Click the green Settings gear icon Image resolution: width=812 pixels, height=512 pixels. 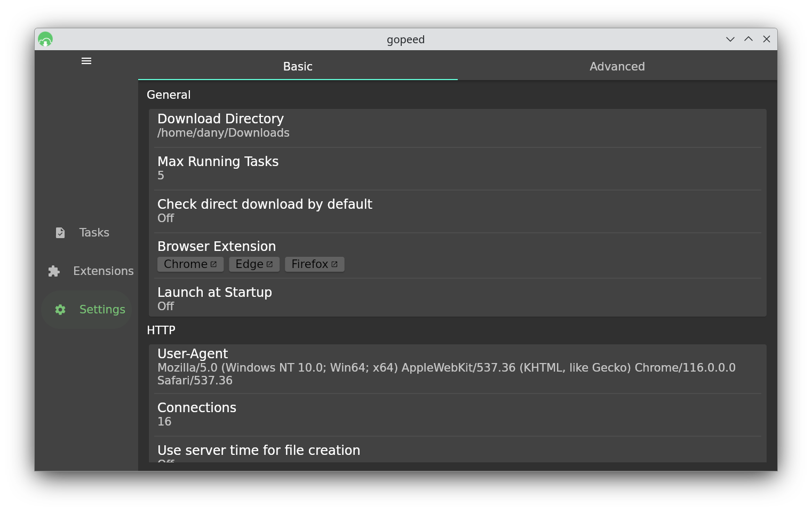60,310
